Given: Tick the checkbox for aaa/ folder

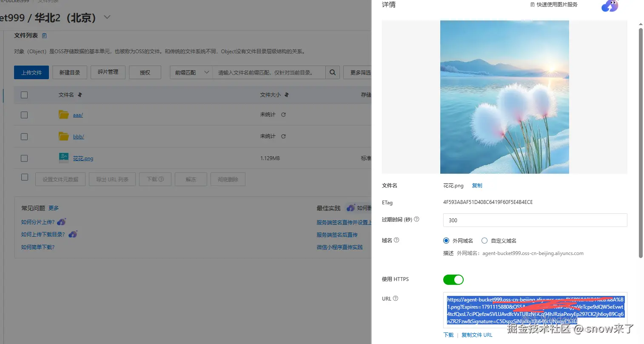Looking at the screenshot, I should point(24,115).
